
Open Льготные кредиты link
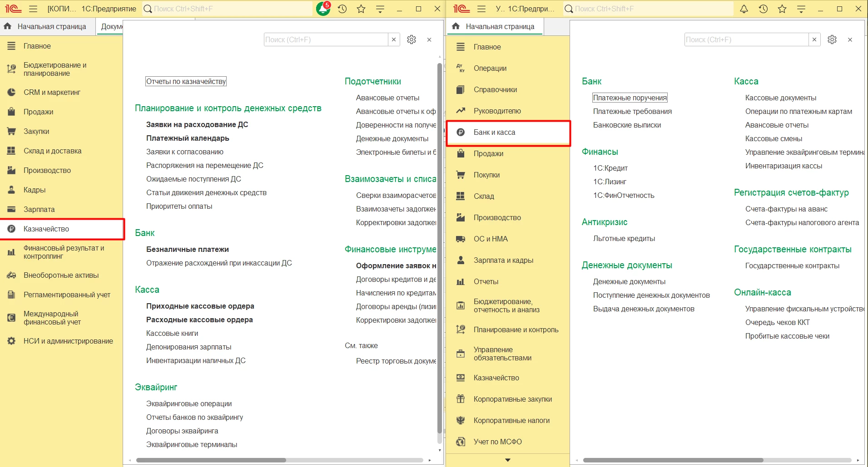click(x=624, y=238)
